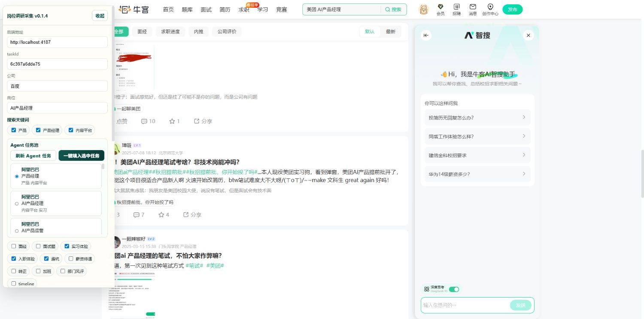Click 一键填入选中任务 button
The image size is (644, 319).
82,156
